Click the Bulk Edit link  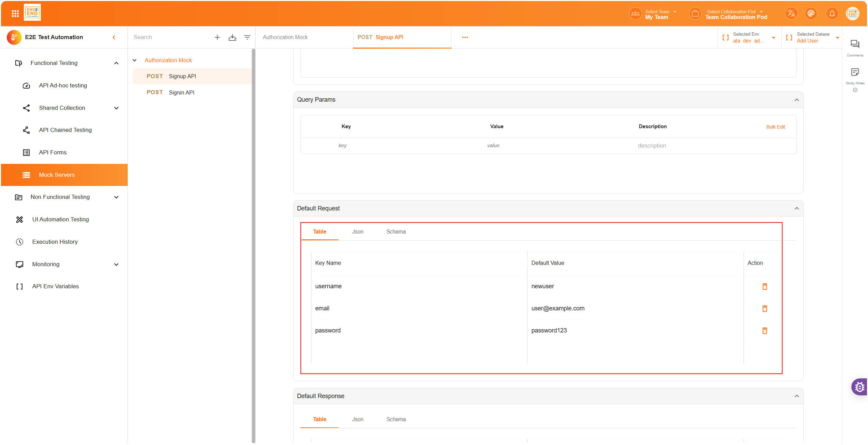point(775,127)
